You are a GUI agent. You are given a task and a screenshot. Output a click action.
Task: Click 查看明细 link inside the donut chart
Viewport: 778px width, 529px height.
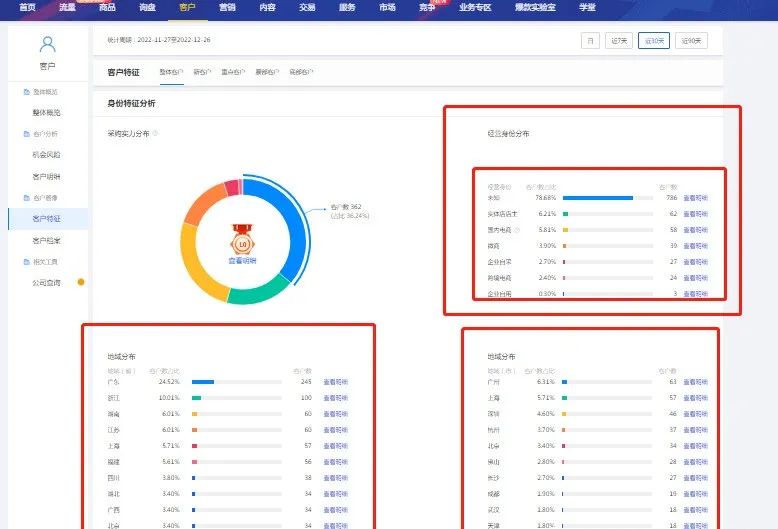pyautogui.click(x=242, y=261)
